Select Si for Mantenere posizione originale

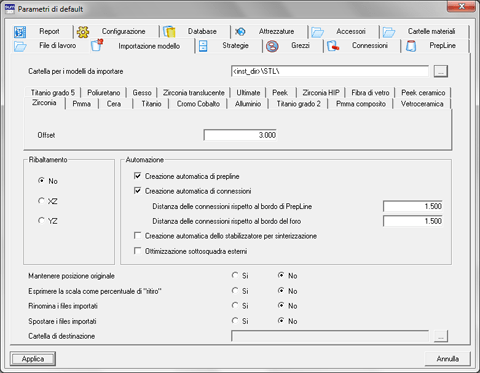click(x=235, y=275)
